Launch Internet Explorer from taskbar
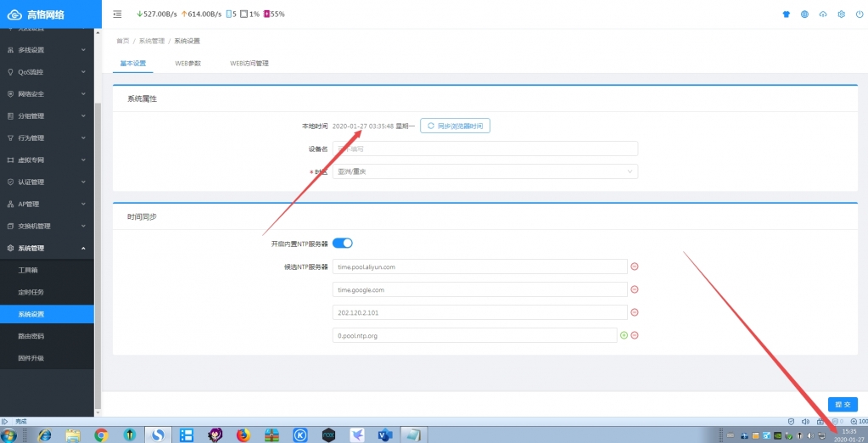Screen dimensions: 868x443 pyautogui.click(x=44, y=435)
